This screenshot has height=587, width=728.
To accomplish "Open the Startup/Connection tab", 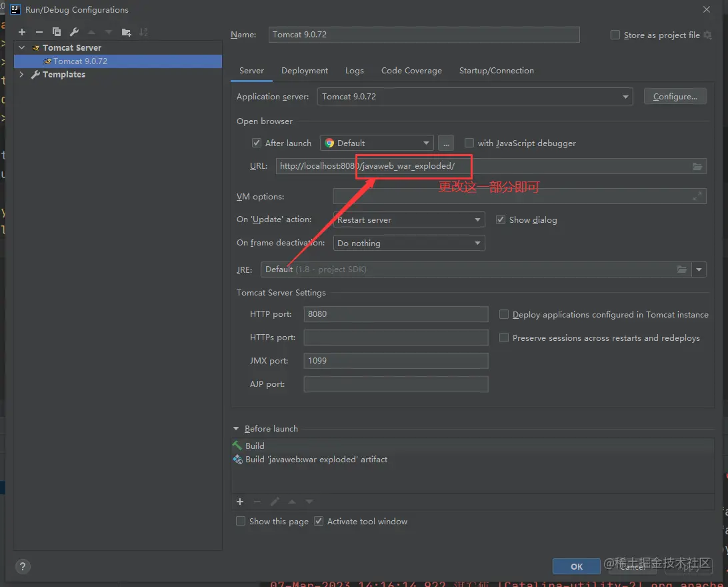I will pos(496,71).
